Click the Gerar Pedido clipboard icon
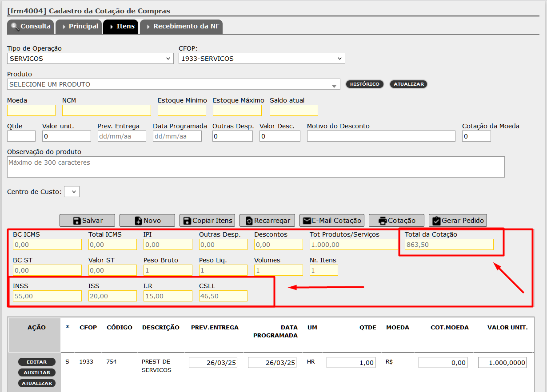547x392 pixels. point(436,221)
